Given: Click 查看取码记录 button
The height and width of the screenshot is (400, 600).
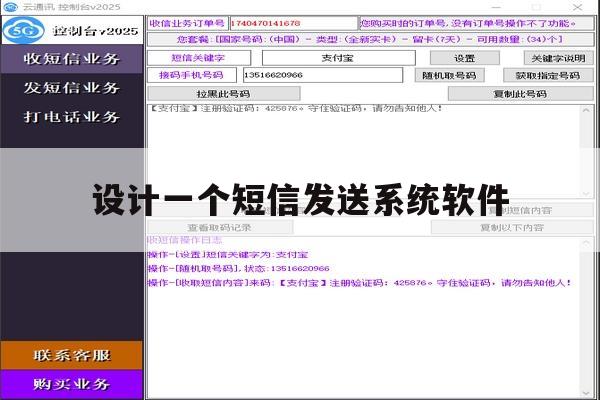Looking at the screenshot, I should pos(220,227).
